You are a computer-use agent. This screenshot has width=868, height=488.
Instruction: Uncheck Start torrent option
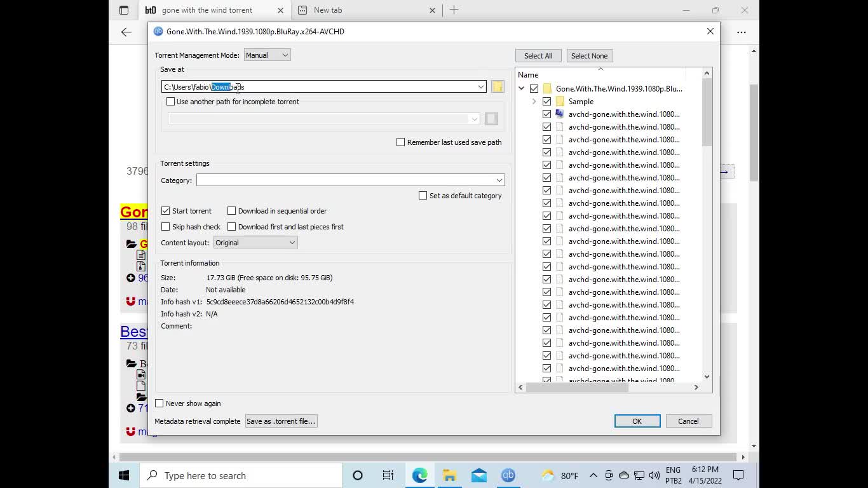(165, 211)
